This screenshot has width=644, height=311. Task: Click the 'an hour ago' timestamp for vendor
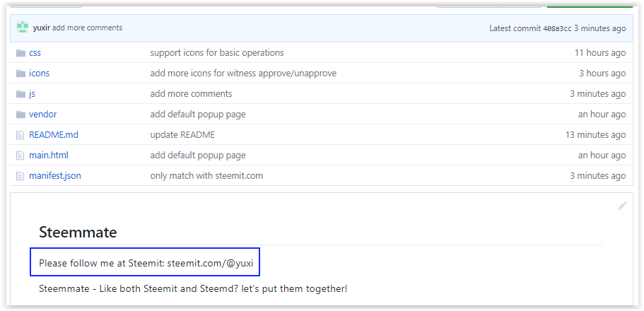tap(602, 115)
